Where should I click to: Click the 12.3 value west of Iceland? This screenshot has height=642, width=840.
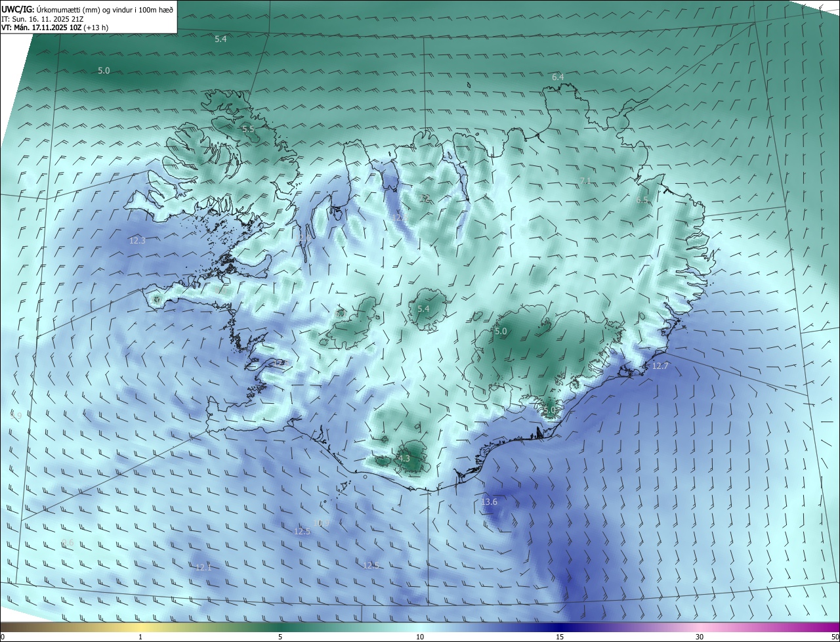coord(137,241)
